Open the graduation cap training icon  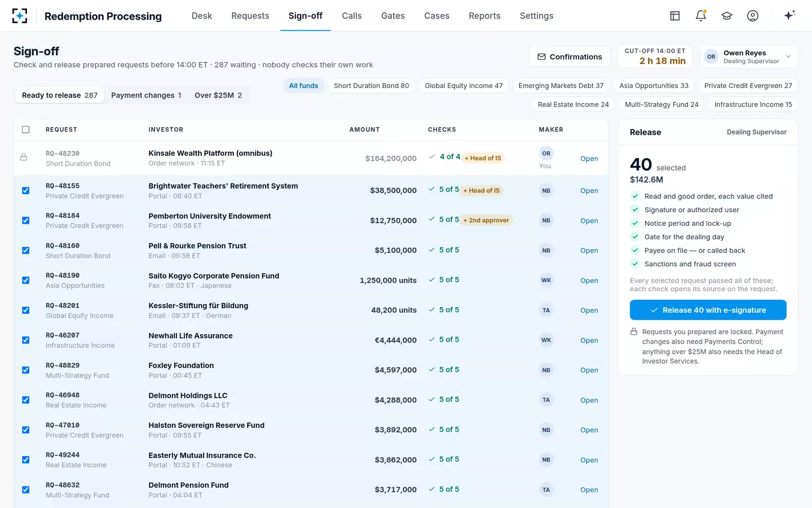pos(727,16)
